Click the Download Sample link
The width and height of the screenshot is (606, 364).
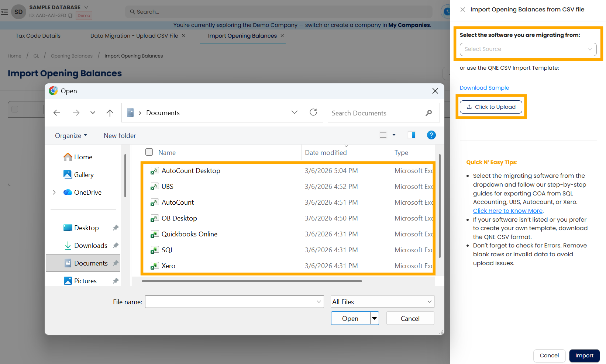pyautogui.click(x=484, y=88)
